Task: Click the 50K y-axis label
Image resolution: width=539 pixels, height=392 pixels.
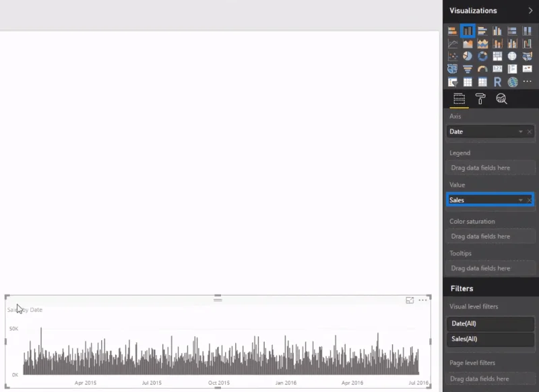Action: point(13,329)
